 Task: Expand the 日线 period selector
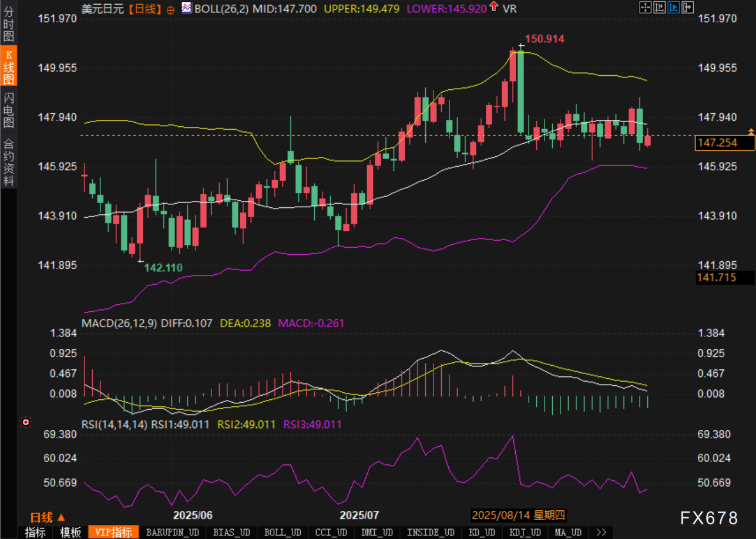tap(48, 517)
